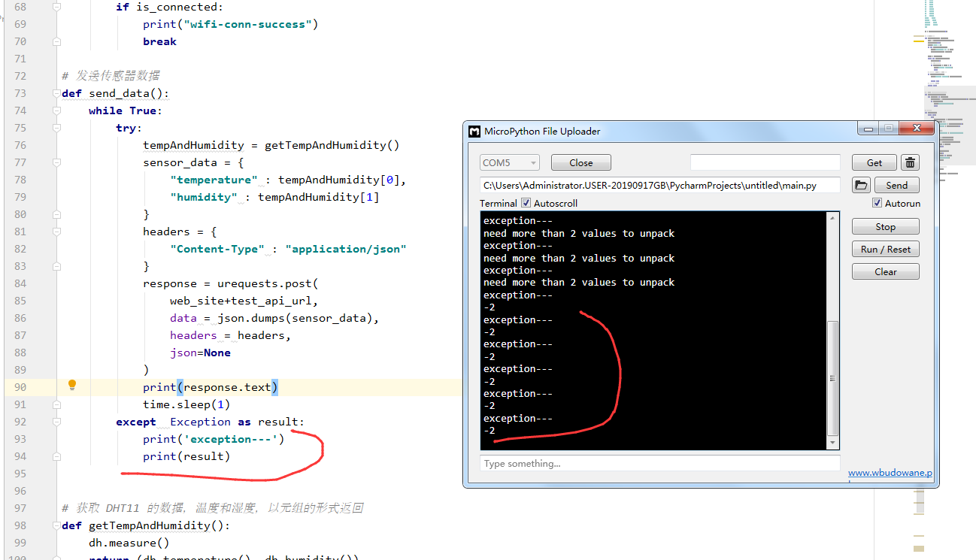Image resolution: width=976 pixels, height=560 pixels.
Task: Collapse the headers dictionary fold on line 81
Action: 56,232
